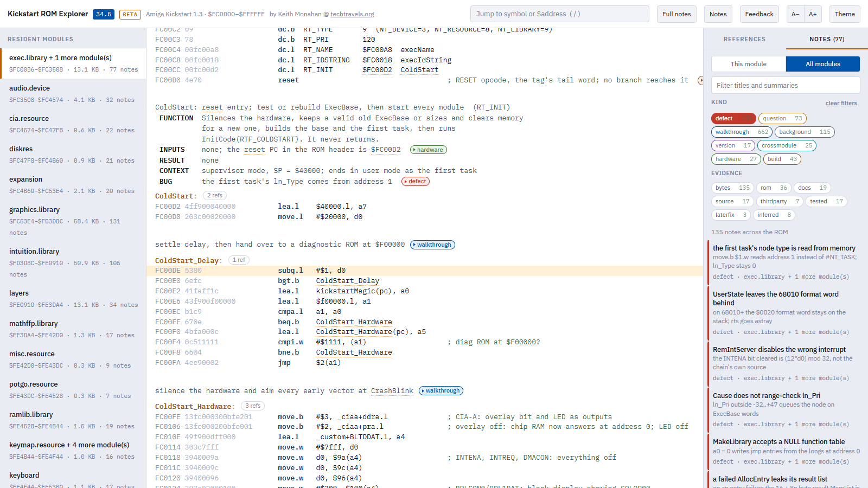
Task: Toggle the defect kind filter chip
Action: tap(733, 118)
